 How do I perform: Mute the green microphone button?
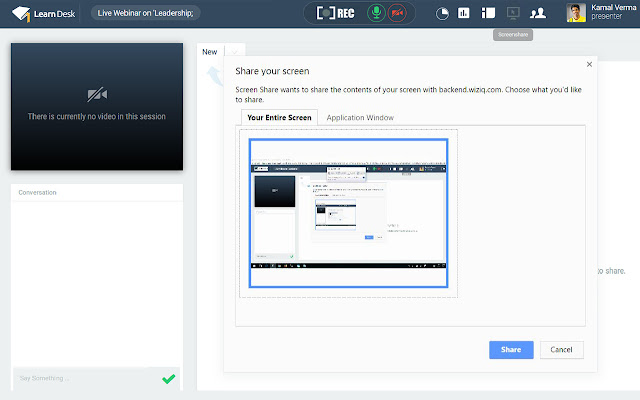[376, 13]
